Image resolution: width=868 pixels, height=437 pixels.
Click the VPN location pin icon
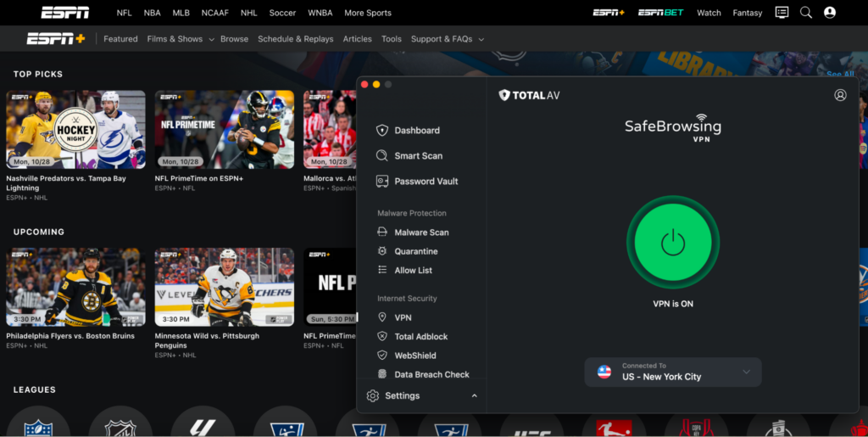tap(382, 317)
